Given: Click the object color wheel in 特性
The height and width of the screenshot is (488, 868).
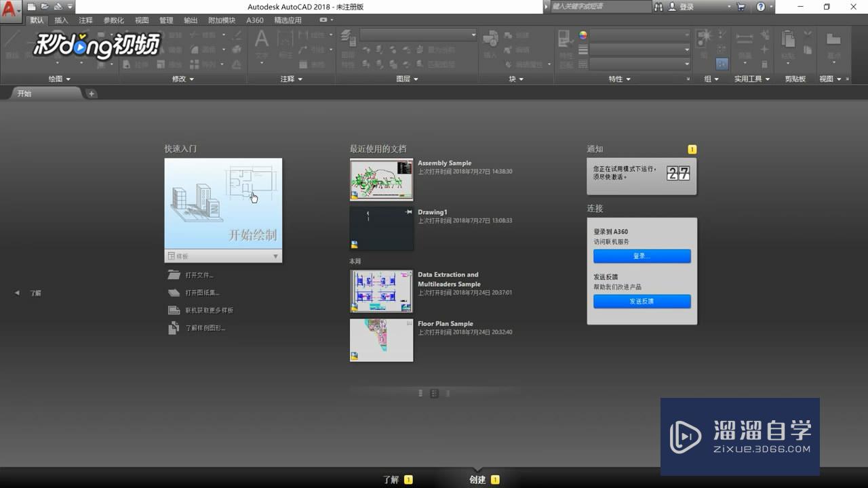Looking at the screenshot, I should (x=583, y=35).
